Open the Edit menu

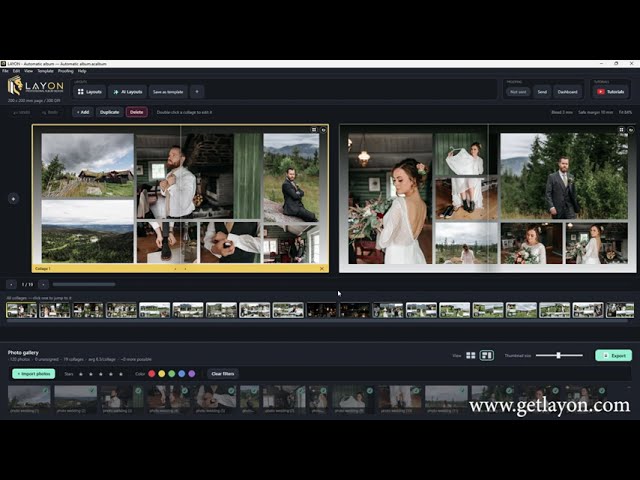click(x=16, y=71)
